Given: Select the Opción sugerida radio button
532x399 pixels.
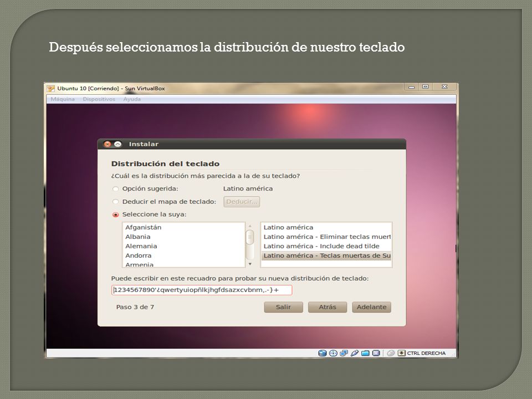Looking at the screenshot, I should [x=116, y=189].
